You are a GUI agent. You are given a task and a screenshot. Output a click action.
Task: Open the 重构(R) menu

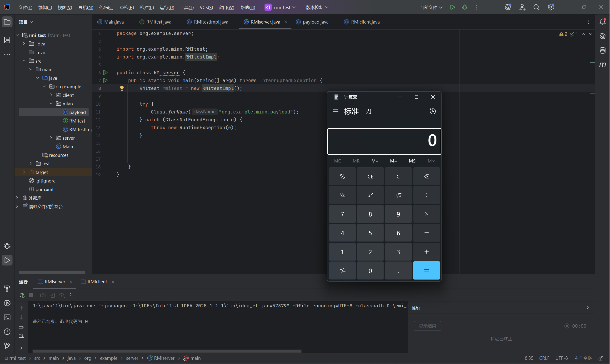coord(127,7)
